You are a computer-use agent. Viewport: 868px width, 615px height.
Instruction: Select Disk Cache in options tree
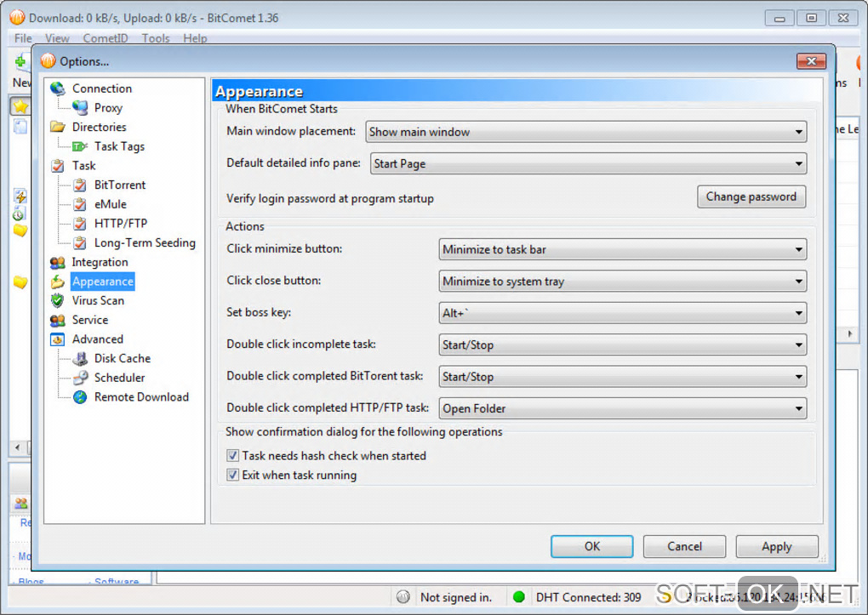click(x=123, y=359)
